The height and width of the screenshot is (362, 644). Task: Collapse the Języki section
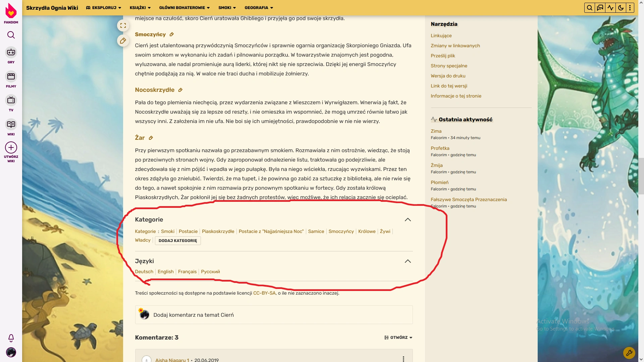pyautogui.click(x=408, y=261)
